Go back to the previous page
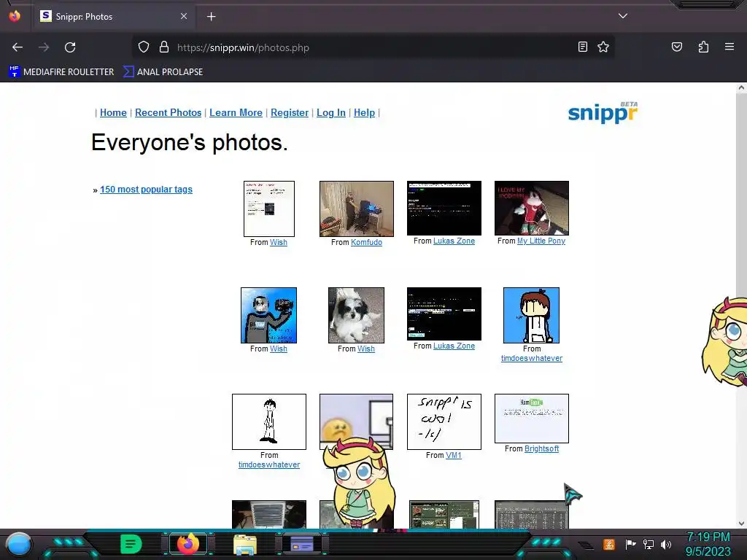This screenshot has height=560, width=747. click(x=18, y=47)
